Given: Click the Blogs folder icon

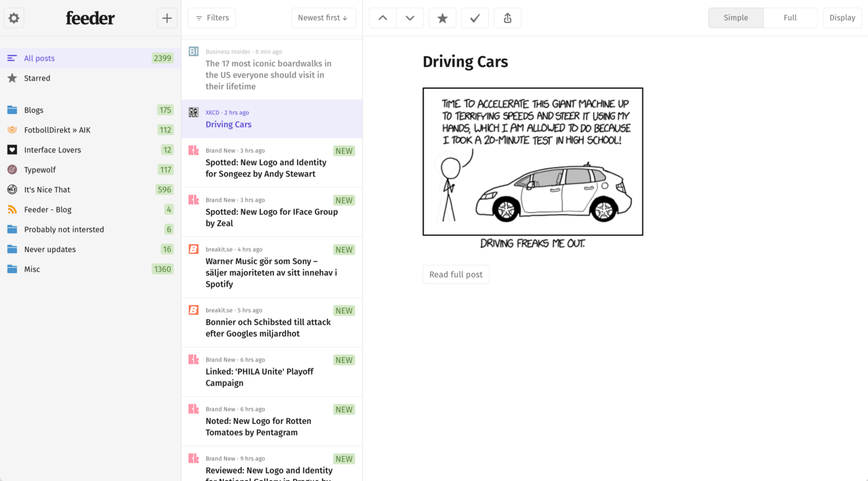Looking at the screenshot, I should (12, 110).
